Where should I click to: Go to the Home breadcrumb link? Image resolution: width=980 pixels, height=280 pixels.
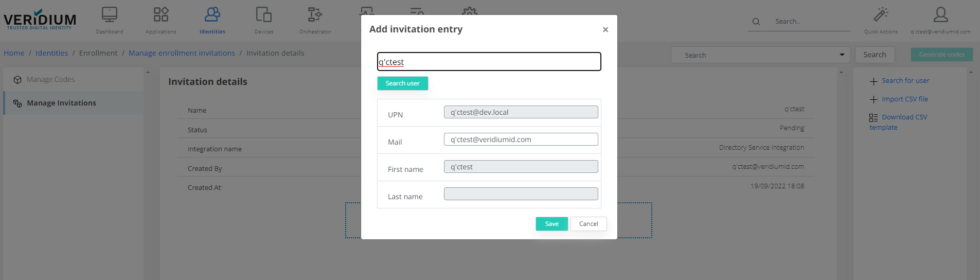pos(14,53)
